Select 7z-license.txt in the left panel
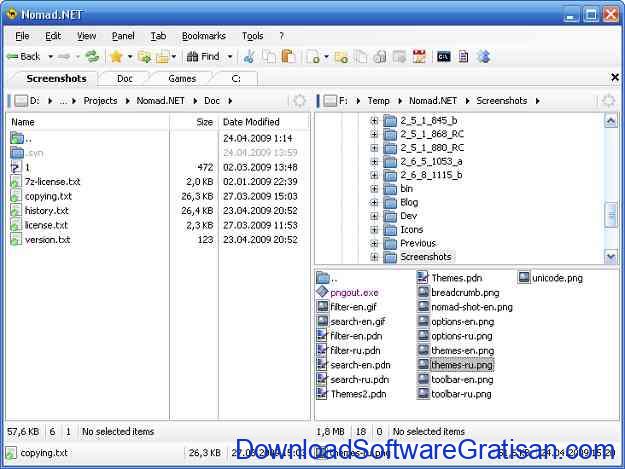This screenshot has width=625, height=469. [52, 182]
